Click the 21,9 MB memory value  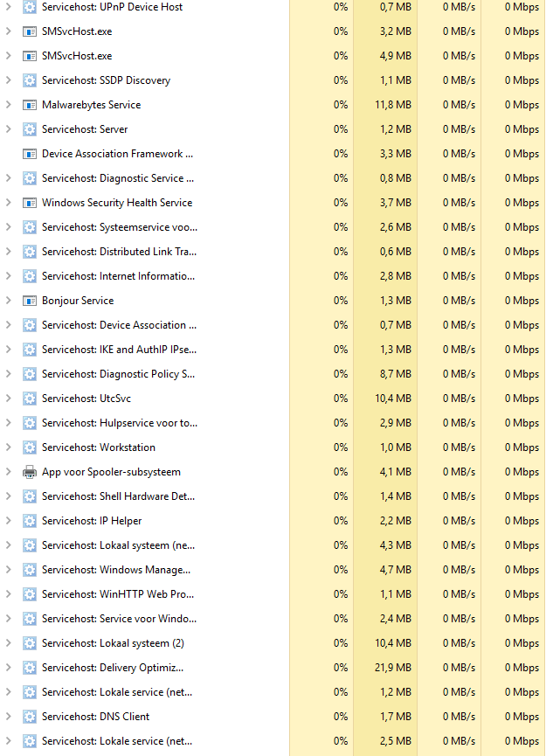(393, 668)
